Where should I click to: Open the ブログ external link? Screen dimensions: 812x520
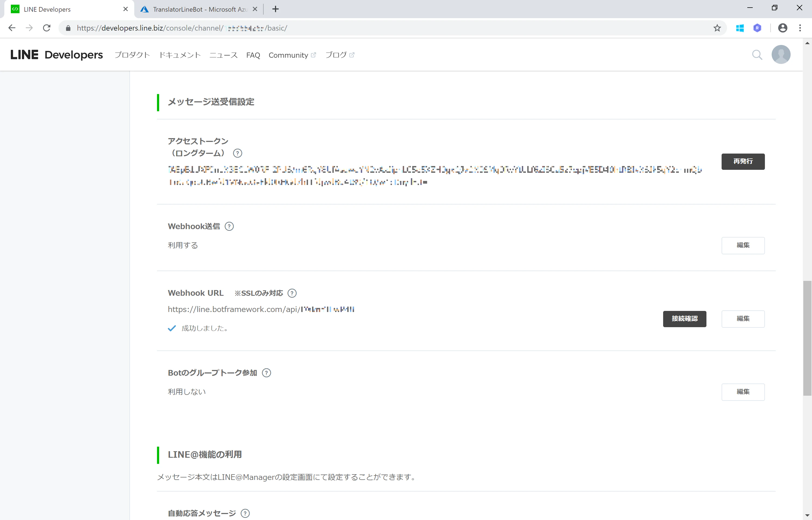340,55
